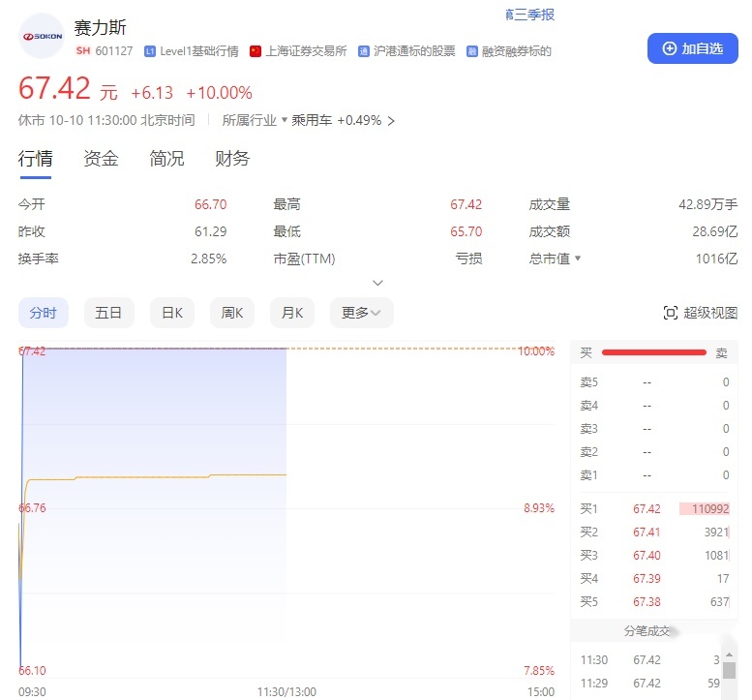Select the 分时 chart view
This screenshot has width=752, height=700.
pos(44,313)
